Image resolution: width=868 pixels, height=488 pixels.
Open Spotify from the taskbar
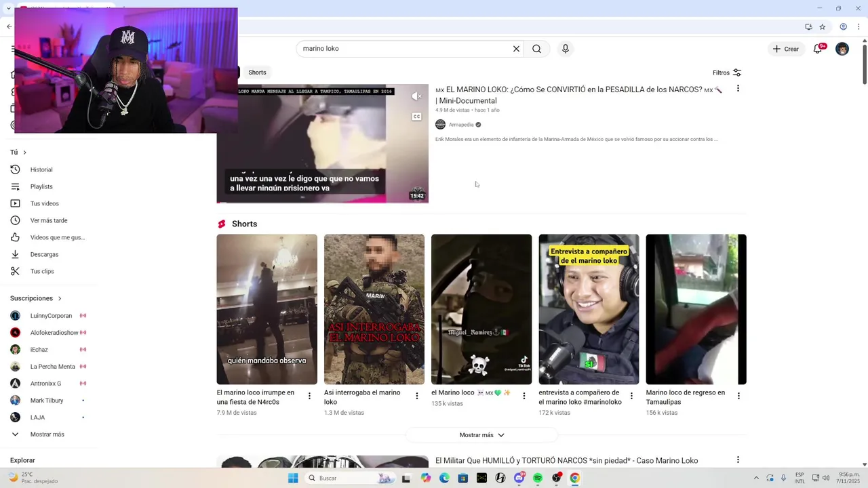coord(538,478)
